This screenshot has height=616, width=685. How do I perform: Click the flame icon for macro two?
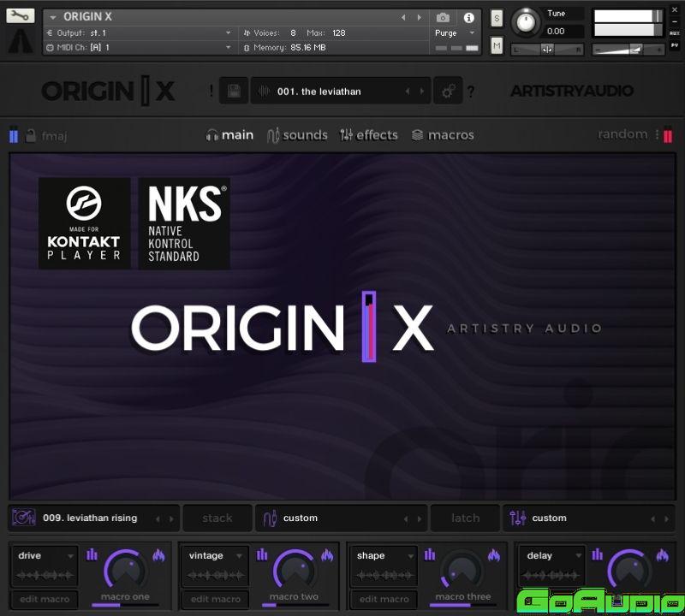coord(327,555)
